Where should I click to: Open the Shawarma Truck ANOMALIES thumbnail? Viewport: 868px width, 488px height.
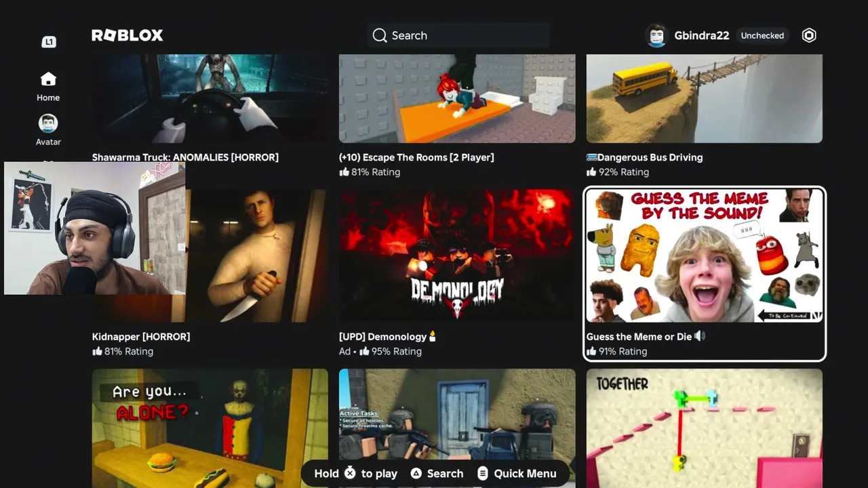click(210, 99)
